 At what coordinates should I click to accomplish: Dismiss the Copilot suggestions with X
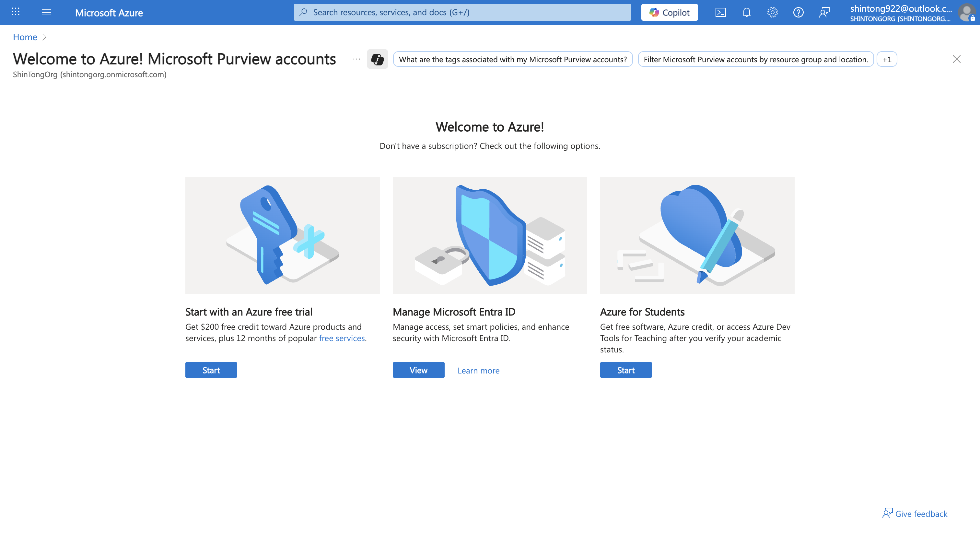[x=957, y=59]
